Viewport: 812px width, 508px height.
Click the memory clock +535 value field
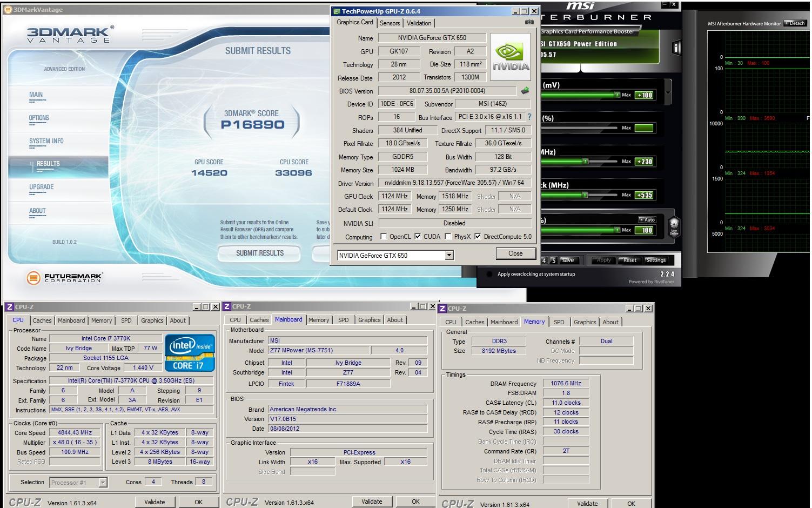click(x=644, y=195)
